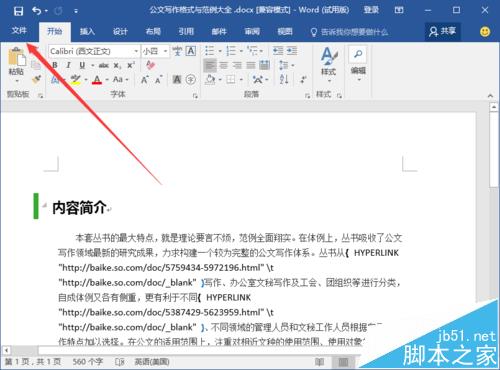
Task: Toggle Underline formatting
Action: pyautogui.click(x=82, y=65)
